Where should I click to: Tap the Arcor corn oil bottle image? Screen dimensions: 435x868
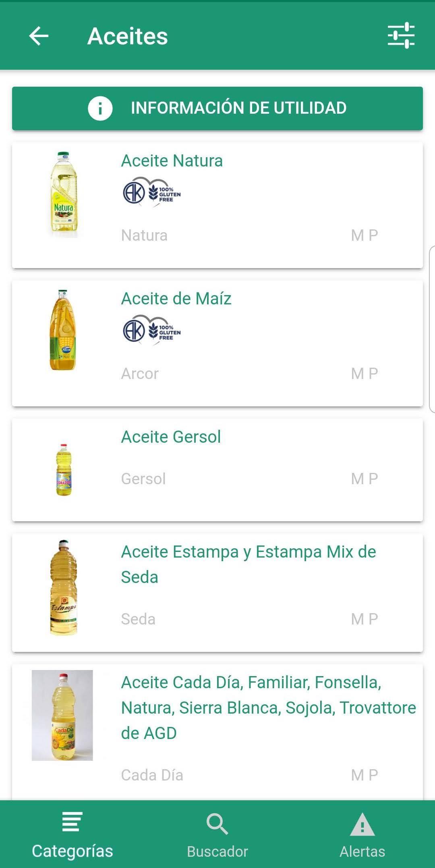click(62, 330)
